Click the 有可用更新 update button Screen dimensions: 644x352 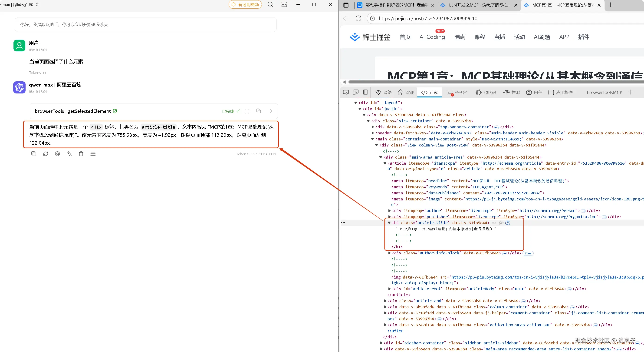click(245, 4)
